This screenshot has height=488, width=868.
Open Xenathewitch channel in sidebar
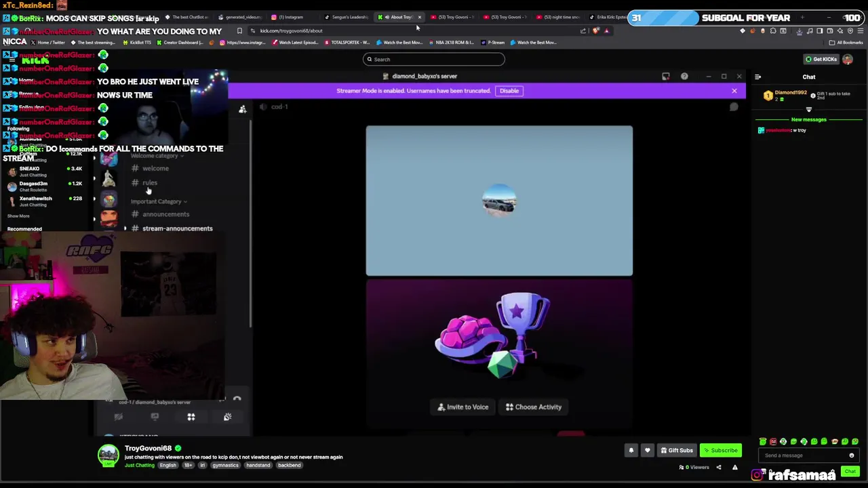click(45, 201)
